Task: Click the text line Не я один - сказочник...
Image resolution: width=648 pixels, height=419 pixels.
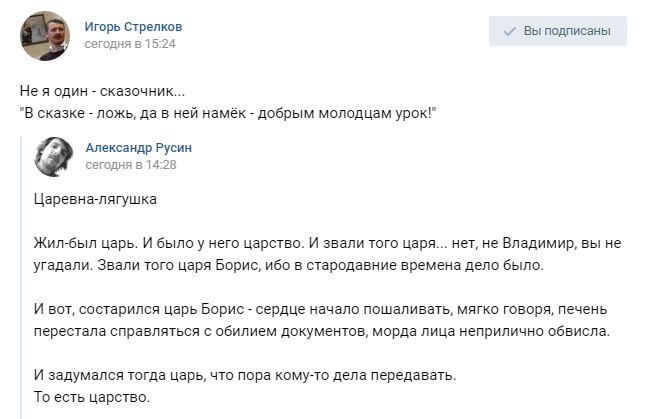Action: (102, 91)
